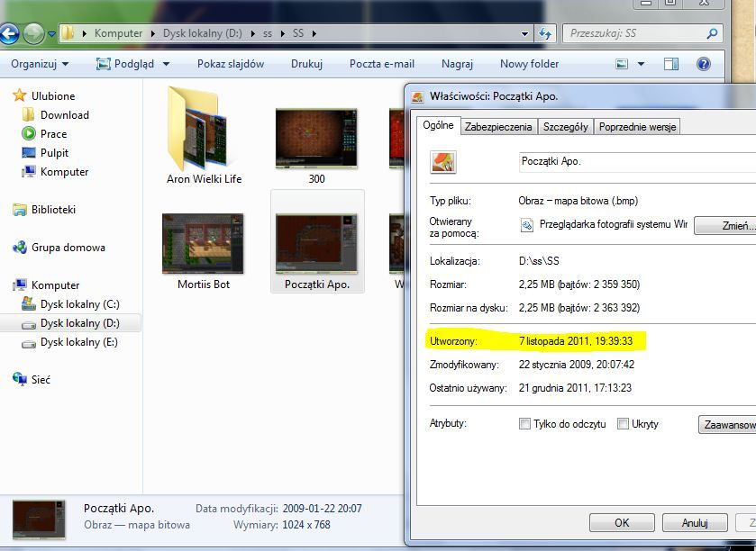Click the file name field in properties

(x=631, y=161)
